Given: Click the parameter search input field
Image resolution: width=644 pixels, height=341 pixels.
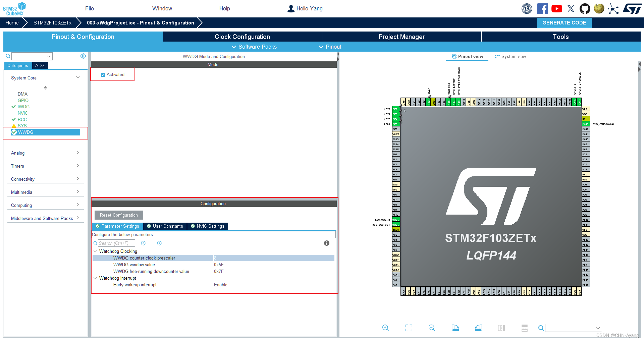Looking at the screenshot, I should click(x=116, y=243).
